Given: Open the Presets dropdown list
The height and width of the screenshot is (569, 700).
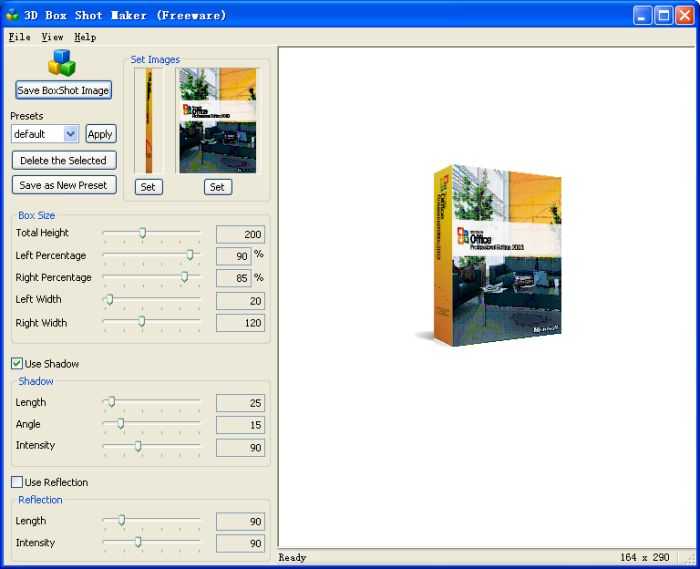Looking at the screenshot, I should [x=71, y=134].
